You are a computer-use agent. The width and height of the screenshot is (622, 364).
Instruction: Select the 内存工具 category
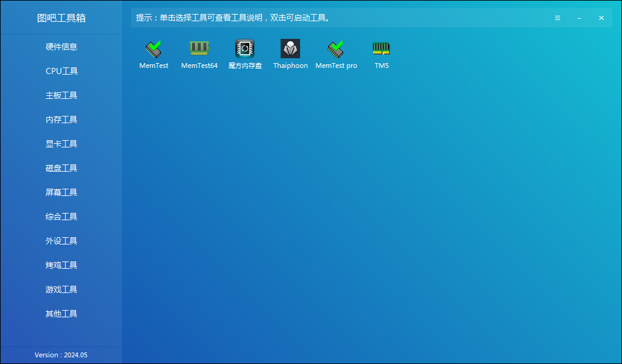click(x=61, y=120)
